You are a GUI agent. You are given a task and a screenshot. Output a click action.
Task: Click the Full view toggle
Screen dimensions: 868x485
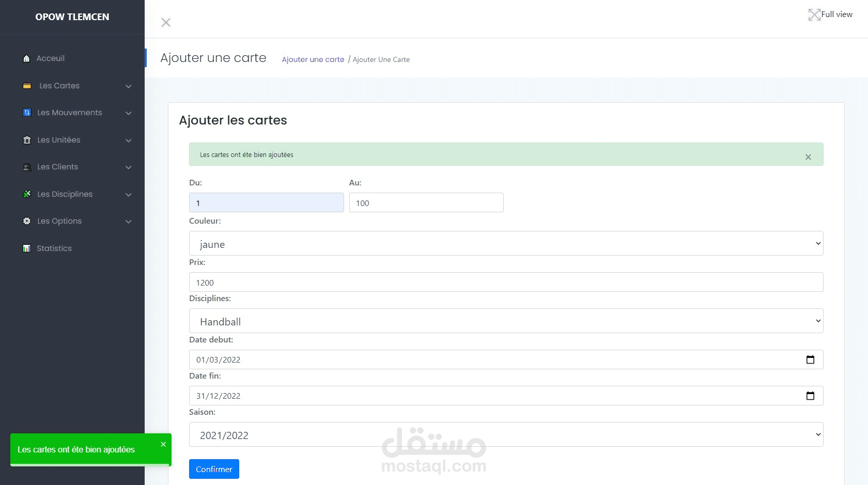click(x=815, y=14)
